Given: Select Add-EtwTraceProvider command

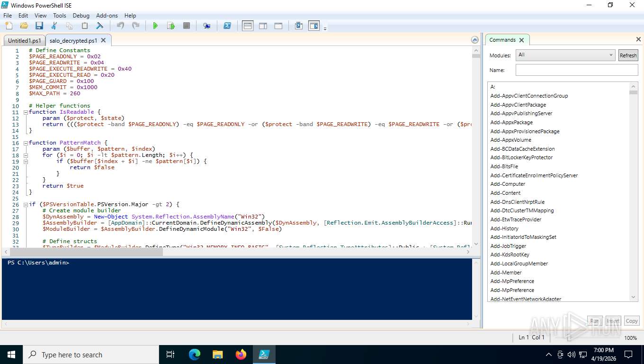Looking at the screenshot, I should tap(516, 219).
